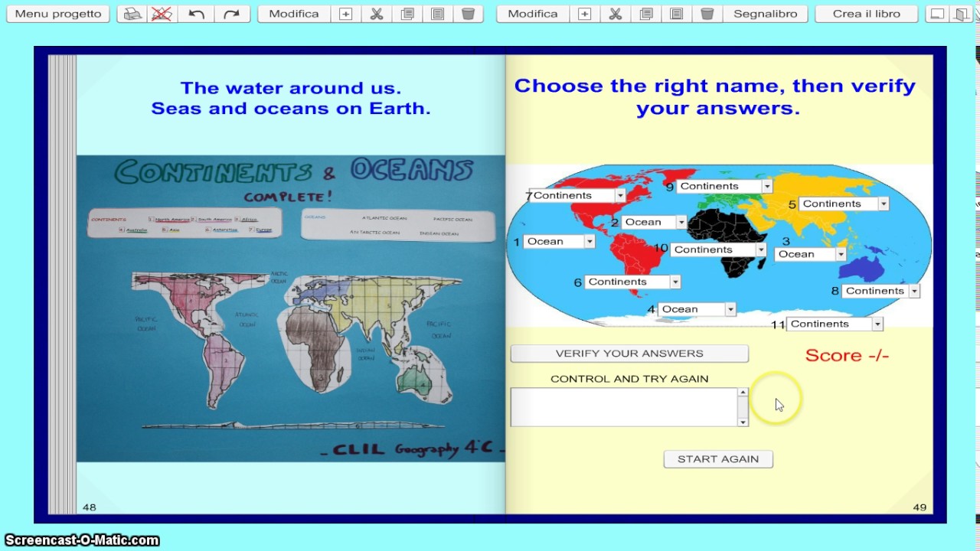Click the down arrow of the text box scrollbar
The height and width of the screenshot is (551, 980).
click(743, 422)
